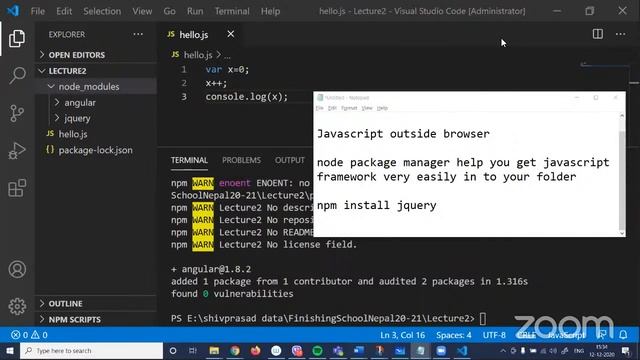Click UTF-8 encoding in status bar
Screen dimensions: 640x360
(494, 335)
